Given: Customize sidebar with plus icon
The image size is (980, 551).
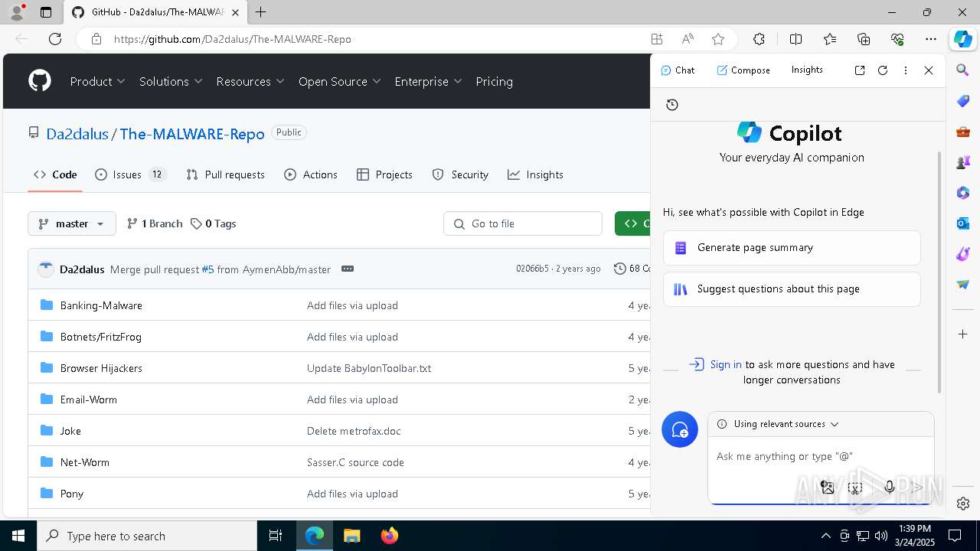Looking at the screenshot, I should pyautogui.click(x=963, y=334).
